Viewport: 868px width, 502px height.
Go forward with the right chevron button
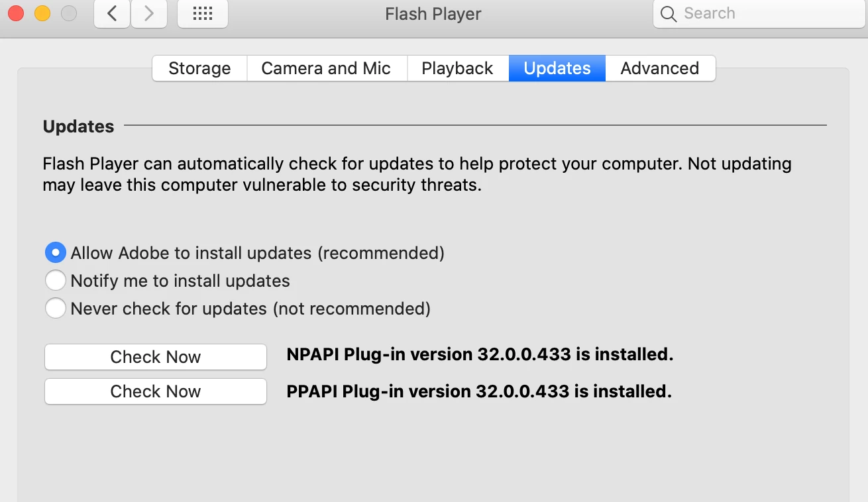point(149,14)
